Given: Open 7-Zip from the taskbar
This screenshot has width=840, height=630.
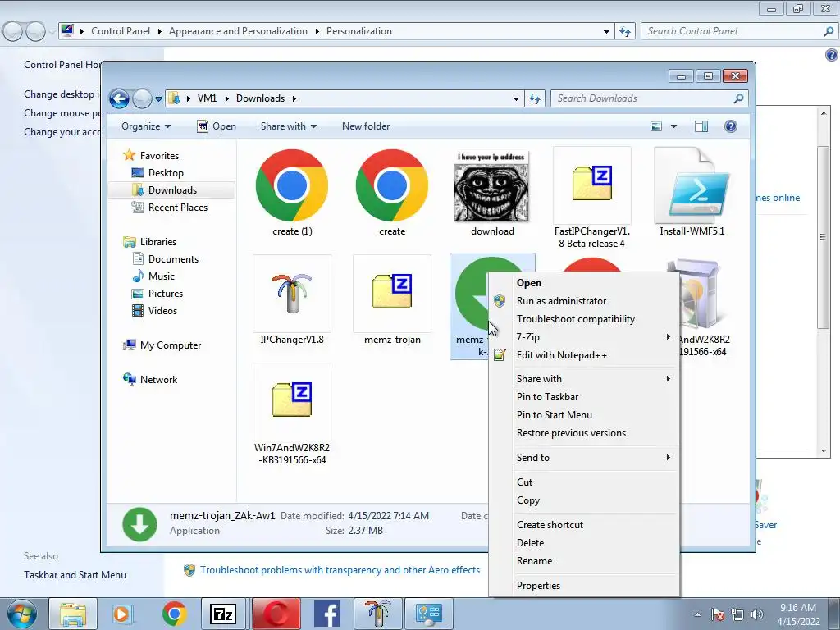Looking at the screenshot, I should point(223,614).
